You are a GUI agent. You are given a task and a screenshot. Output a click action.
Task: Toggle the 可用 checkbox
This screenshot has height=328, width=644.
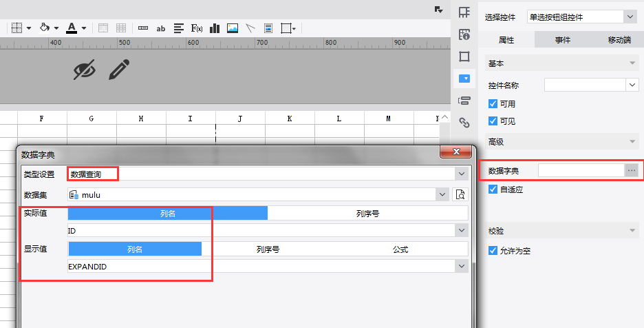pyautogui.click(x=493, y=104)
